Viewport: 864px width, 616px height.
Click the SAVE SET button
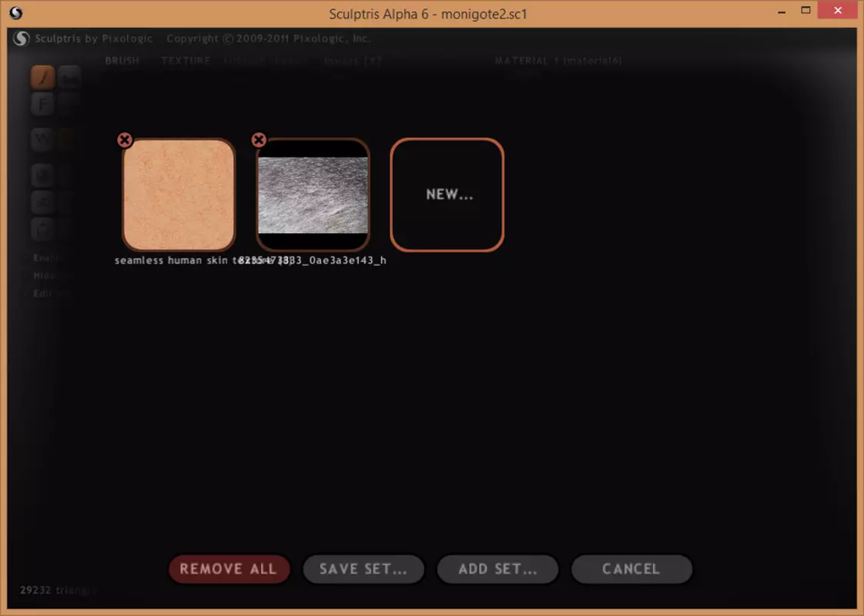tap(363, 569)
